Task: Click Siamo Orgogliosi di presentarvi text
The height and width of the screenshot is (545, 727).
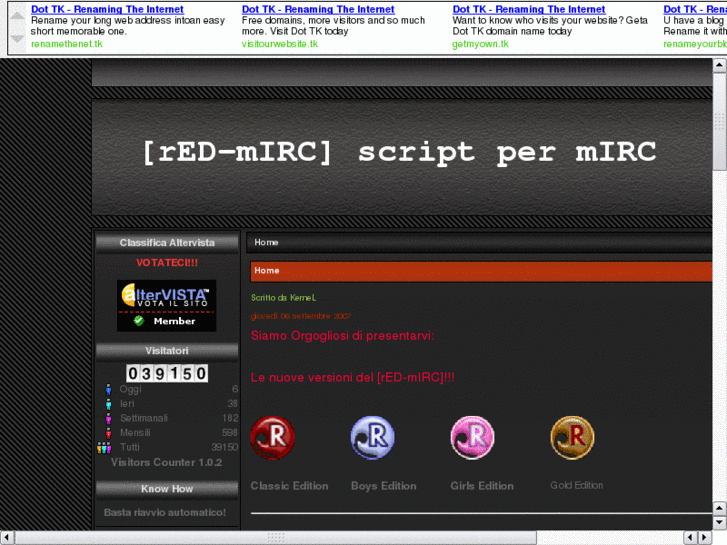Action: [343, 336]
